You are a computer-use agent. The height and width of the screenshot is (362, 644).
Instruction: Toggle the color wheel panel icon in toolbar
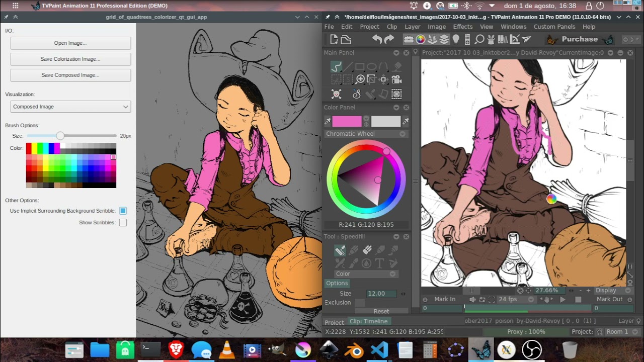tap(421, 39)
